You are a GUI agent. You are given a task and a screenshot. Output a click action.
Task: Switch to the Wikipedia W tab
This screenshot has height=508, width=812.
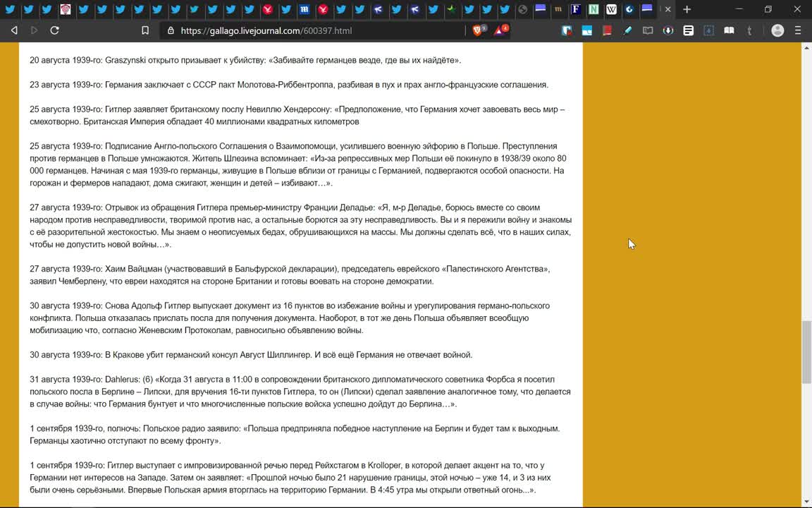(x=612, y=9)
